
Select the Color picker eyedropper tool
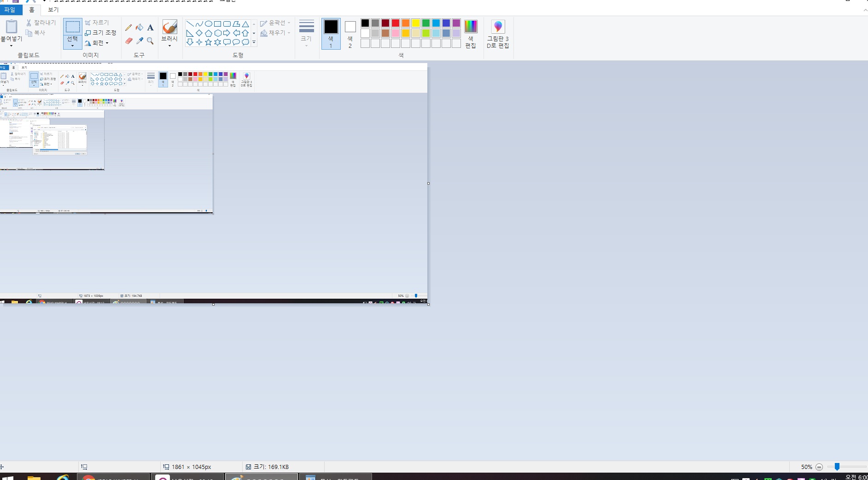coord(140,41)
